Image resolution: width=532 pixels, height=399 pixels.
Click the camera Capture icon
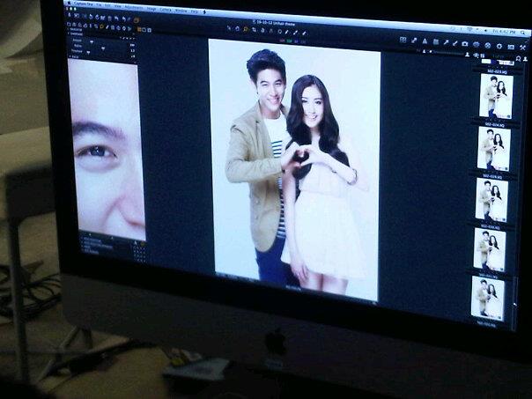(464, 44)
